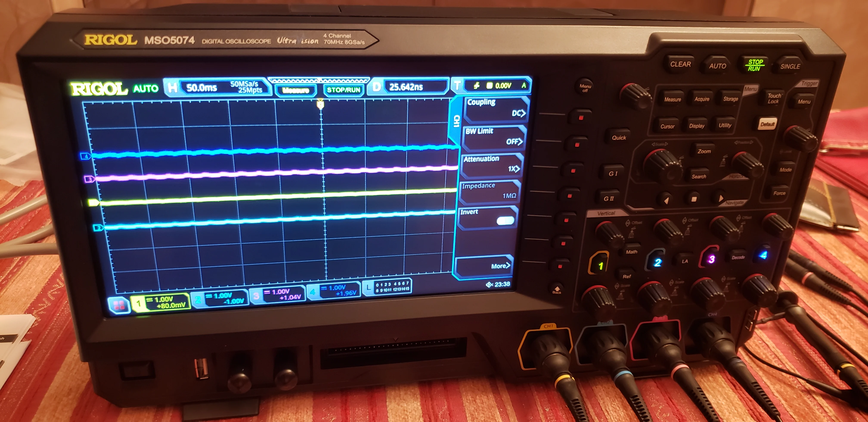Tap the trigger position marker above the grid
The height and width of the screenshot is (422, 868).
tap(321, 104)
